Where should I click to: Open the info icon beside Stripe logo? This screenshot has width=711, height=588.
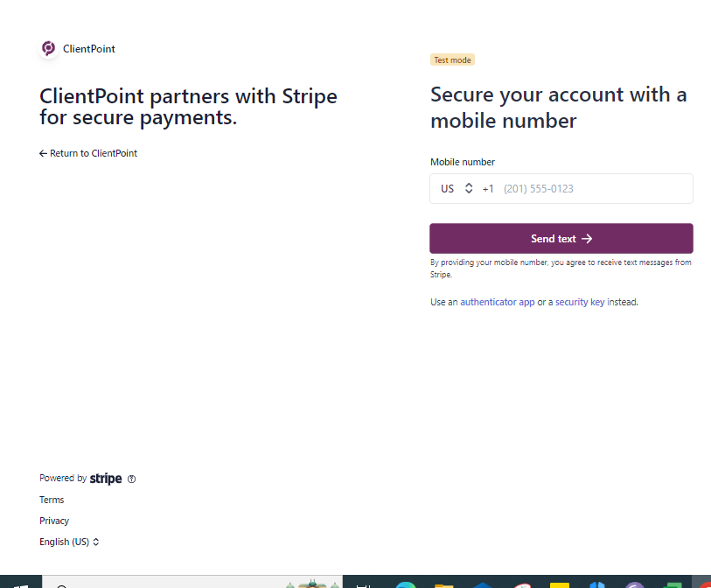coord(131,479)
